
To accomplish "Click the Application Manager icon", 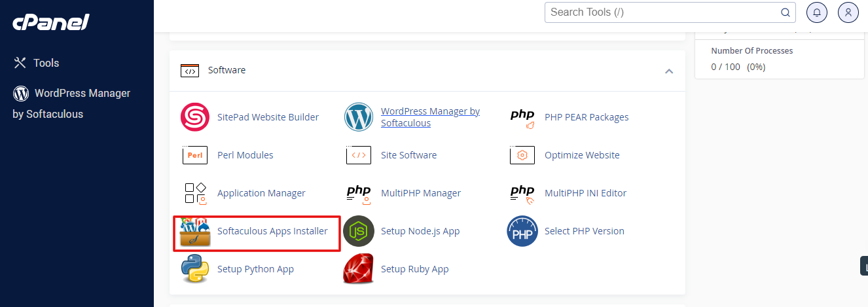I will pos(195,193).
